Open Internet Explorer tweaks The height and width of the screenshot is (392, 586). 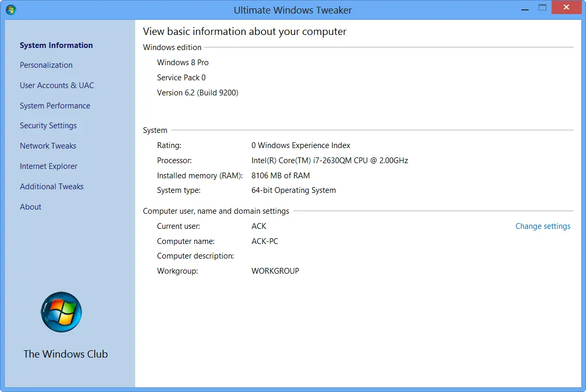point(49,166)
